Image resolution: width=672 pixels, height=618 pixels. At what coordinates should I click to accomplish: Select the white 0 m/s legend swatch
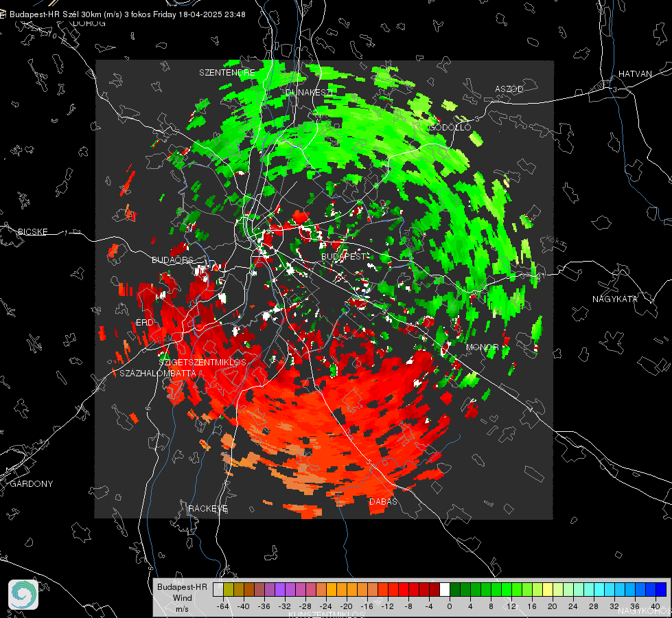pyautogui.click(x=445, y=590)
